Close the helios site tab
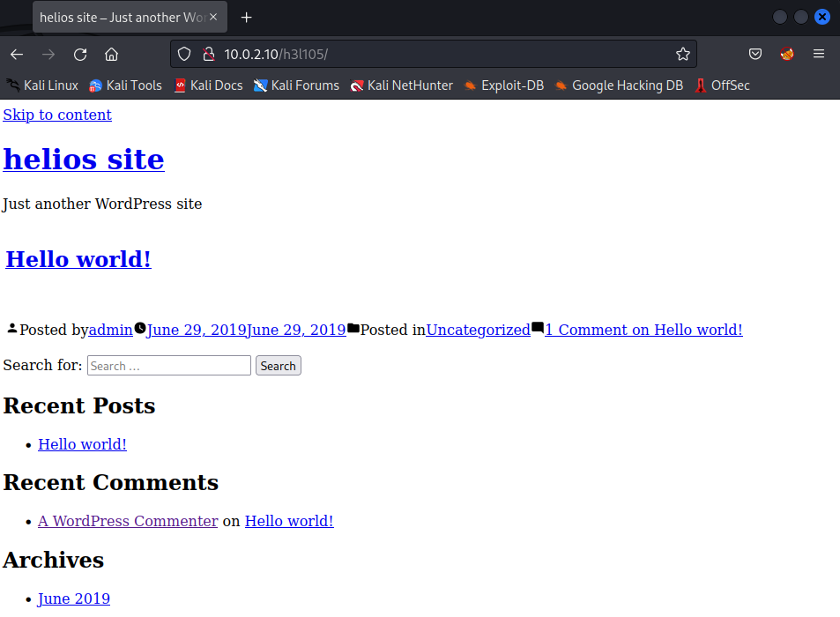Viewport: 840px width, 617px height. pyautogui.click(x=213, y=18)
